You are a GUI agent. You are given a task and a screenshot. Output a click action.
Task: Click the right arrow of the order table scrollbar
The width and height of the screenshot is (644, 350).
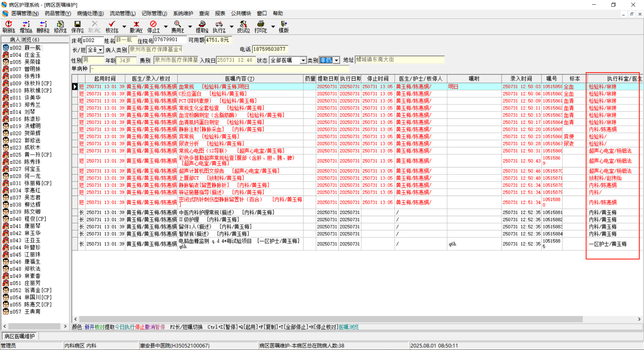click(639, 319)
